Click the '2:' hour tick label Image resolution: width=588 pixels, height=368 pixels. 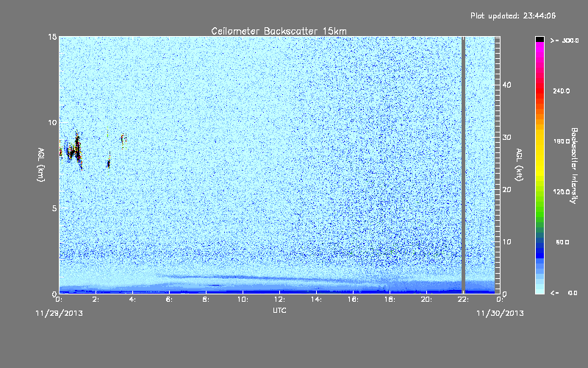pyautogui.click(x=96, y=300)
